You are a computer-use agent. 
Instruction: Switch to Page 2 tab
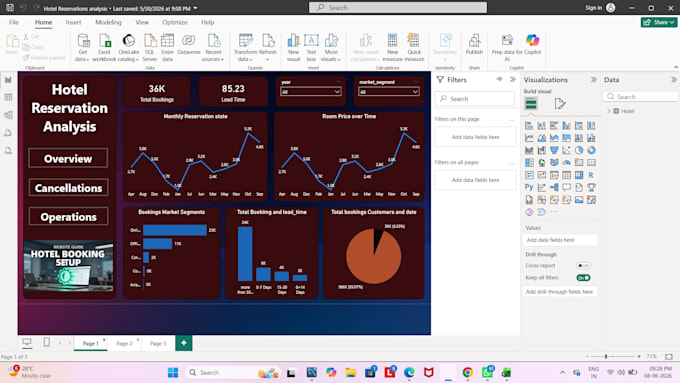pyautogui.click(x=124, y=343)
